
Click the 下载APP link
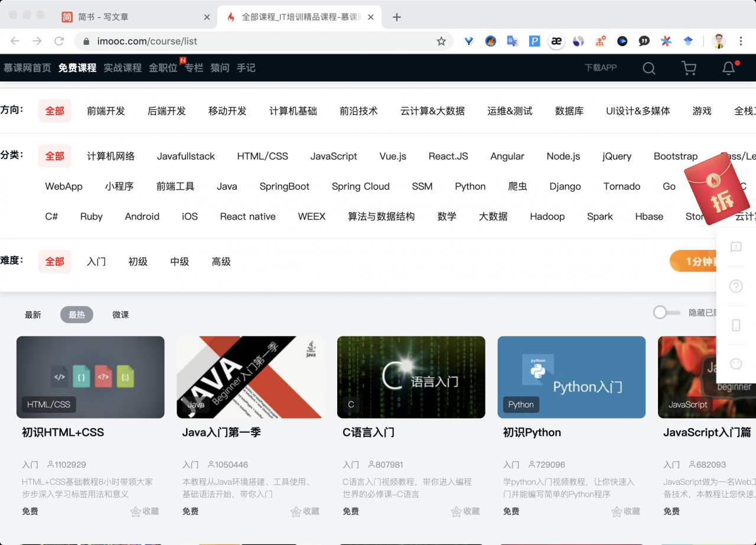(x=601, y=68)
